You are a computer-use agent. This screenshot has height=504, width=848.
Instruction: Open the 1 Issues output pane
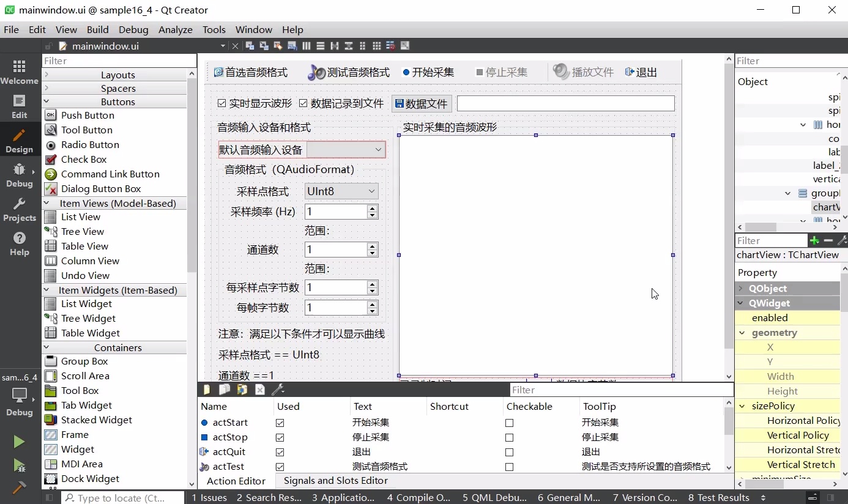[x=209, y=497]
